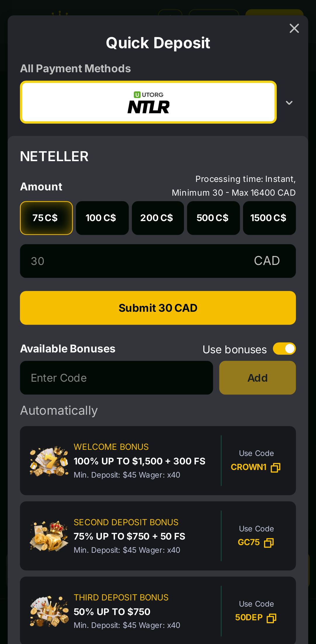Viewport: 316px width, 644px height.
Task: Focus the Enter Code bonus field
Action: [116, 378]
